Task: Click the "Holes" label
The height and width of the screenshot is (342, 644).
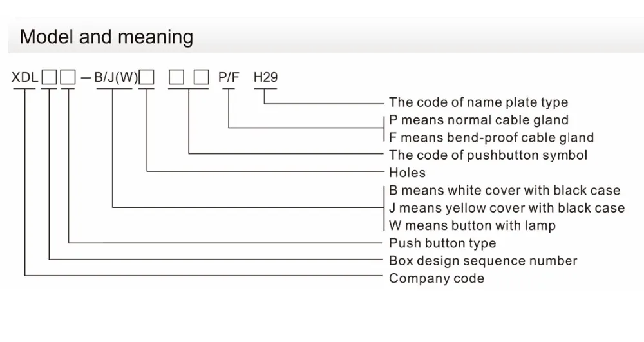Action: coord(408,173)
